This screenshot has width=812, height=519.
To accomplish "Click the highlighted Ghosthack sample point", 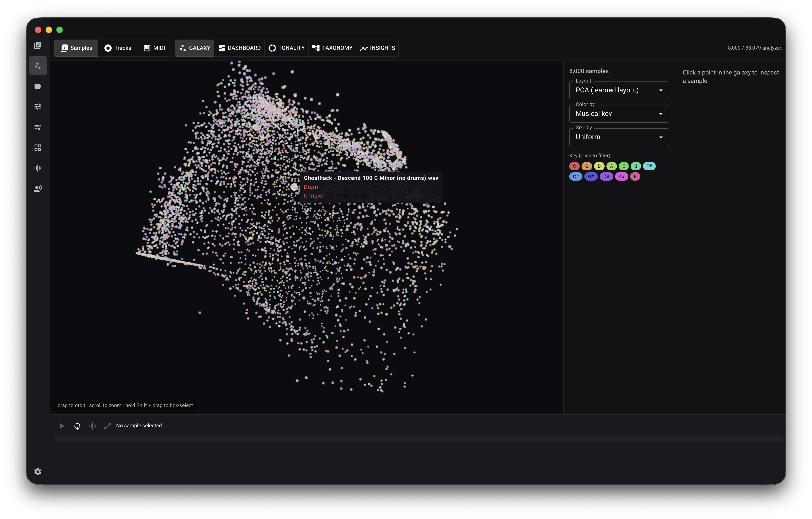I will pyautogui.click(x=294, y=187).
